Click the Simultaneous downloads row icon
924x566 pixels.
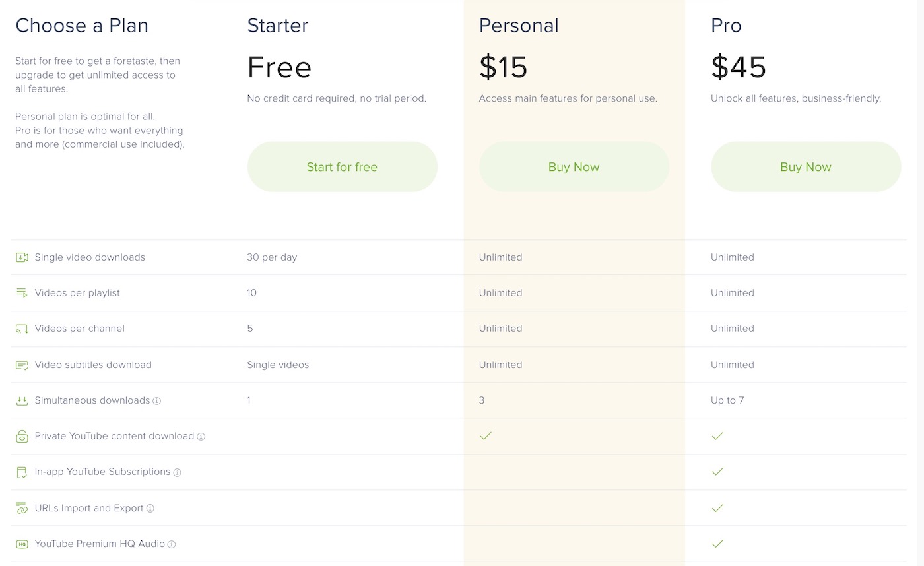22,400
